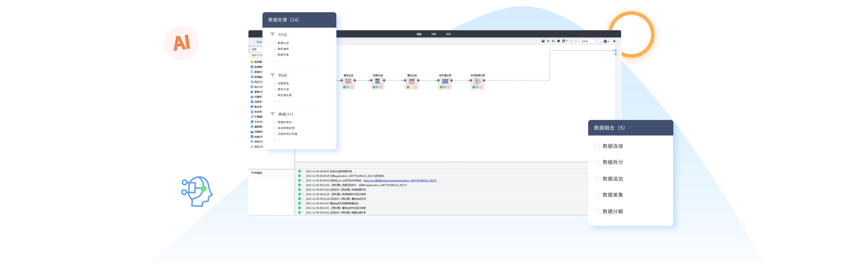868x264 pixels.
Task: Switch to the 洞察 tab
Action: (x=434, y=34)
